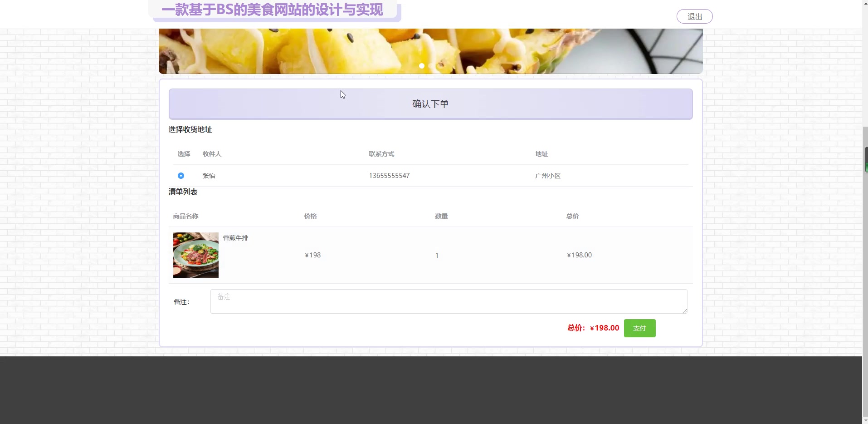This screenshot has width=868, height=424.
Task: Click the second carousel indicator dot
Action: [x=431, y=66]
